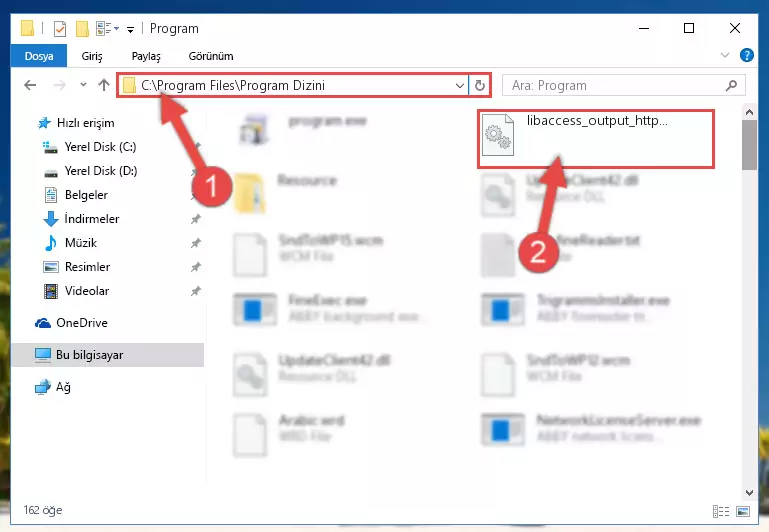This screenshot has width=769, height=532.
Task: Open recent locations dropdown arrow
Action: pyautogui.click(x=83, y=85)
